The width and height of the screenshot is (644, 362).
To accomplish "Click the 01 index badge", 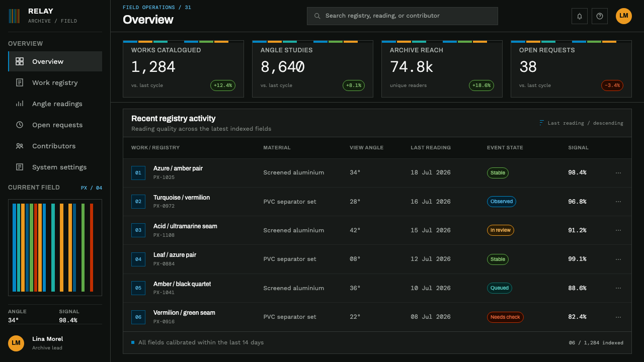I will [138, 173].
